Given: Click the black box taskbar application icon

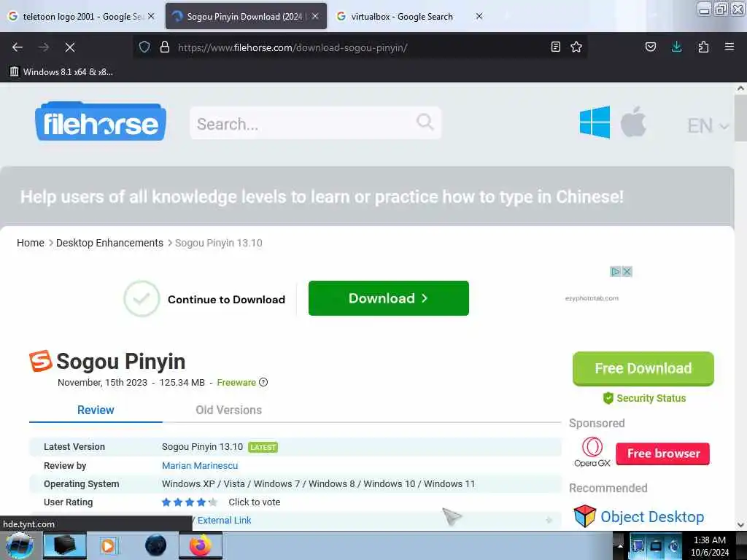Looking at the screenshot, I should pos(65,545).
